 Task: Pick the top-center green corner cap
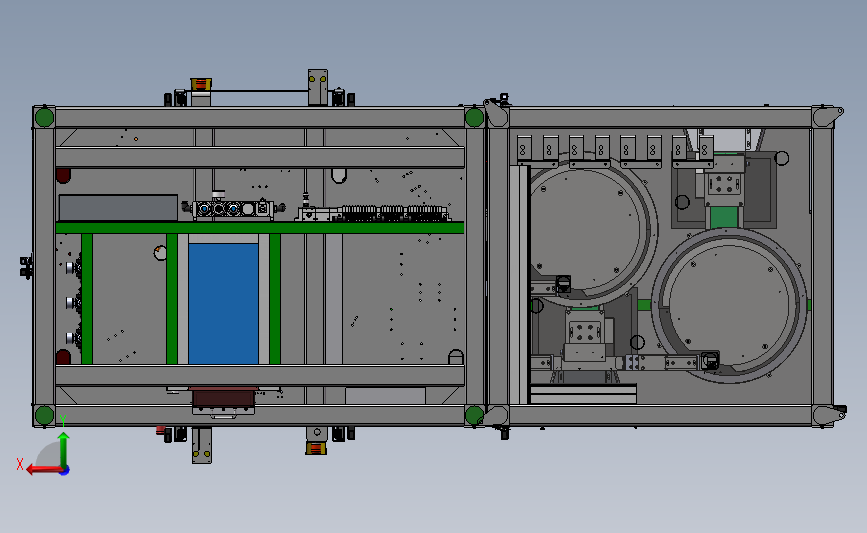[474, 118]
